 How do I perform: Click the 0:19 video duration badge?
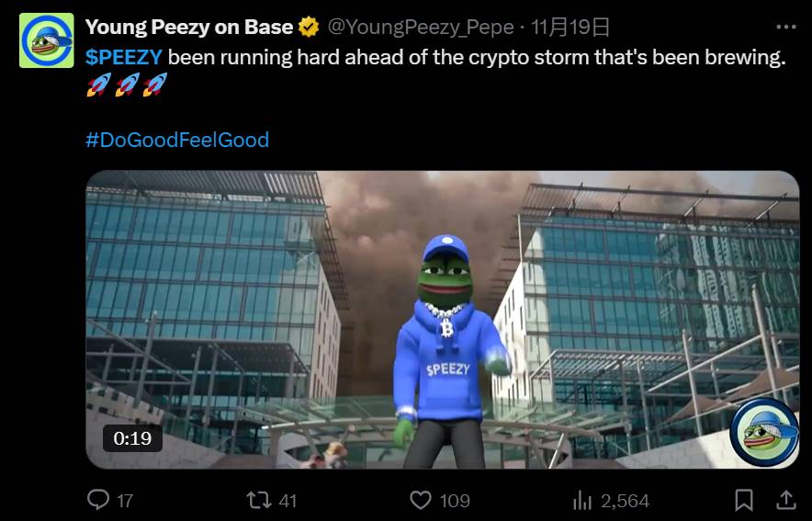pyautogui.click(x=132, y=438)
